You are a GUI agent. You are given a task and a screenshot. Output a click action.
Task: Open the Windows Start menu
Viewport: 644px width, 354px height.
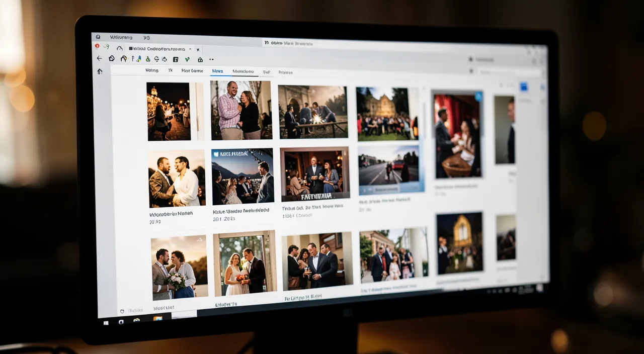pyautogui.click(x=106, y=322)
